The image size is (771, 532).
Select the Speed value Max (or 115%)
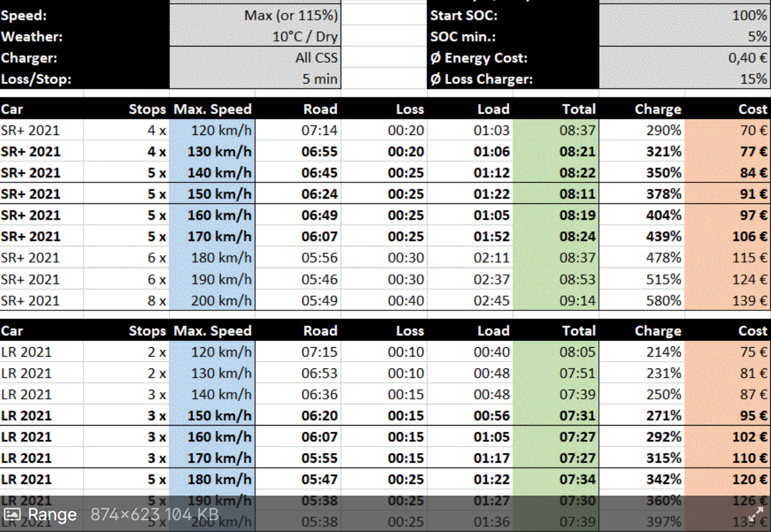coord(291,15)
